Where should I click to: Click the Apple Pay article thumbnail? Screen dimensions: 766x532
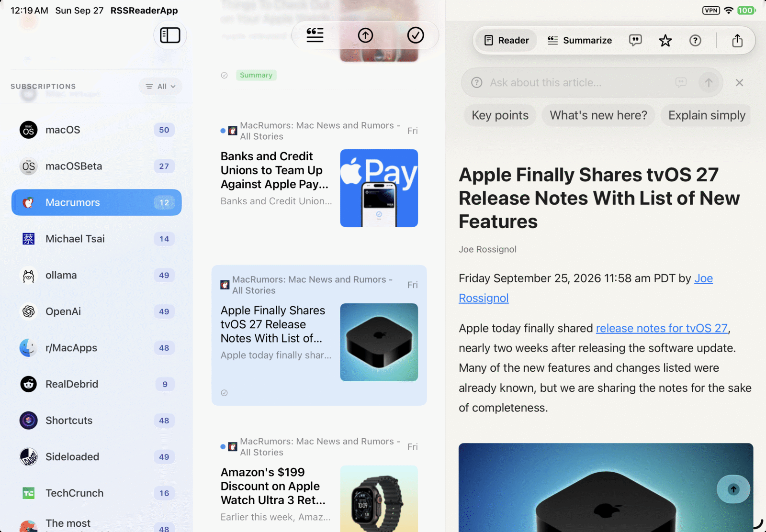pos(379,188)
